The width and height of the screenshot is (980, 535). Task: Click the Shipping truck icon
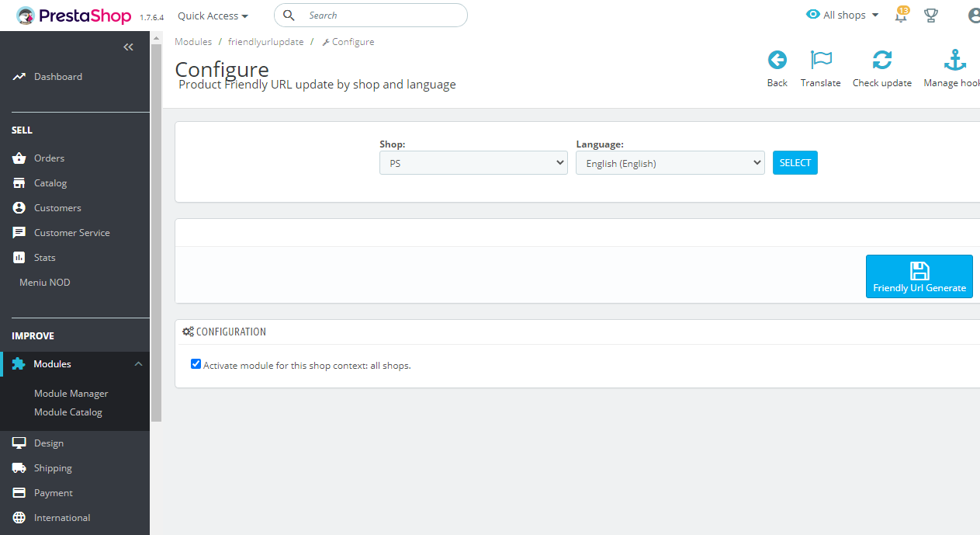pos(19,468)
